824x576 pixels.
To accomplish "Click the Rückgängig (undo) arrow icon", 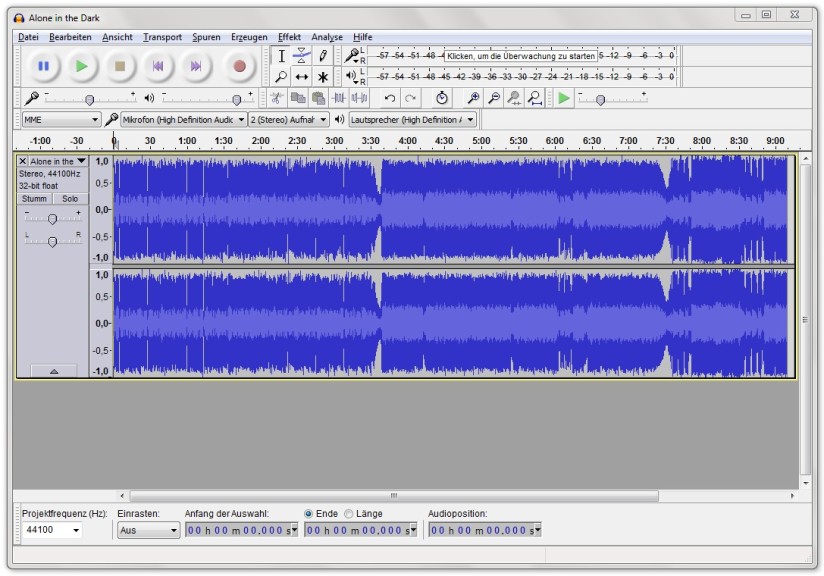I will (390, 97).
